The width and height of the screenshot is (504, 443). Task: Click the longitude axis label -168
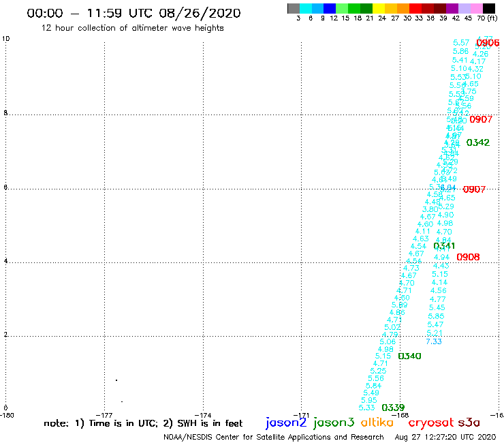(x=400, y=415)
